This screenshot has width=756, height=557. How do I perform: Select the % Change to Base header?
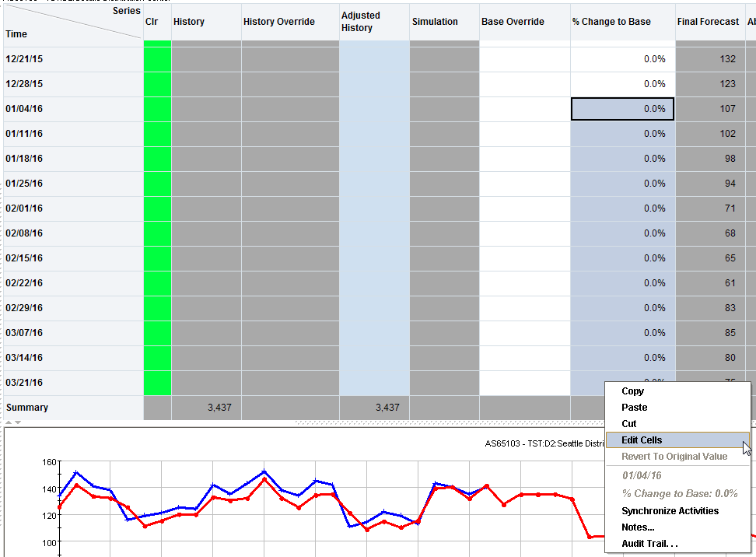[622, 22]
